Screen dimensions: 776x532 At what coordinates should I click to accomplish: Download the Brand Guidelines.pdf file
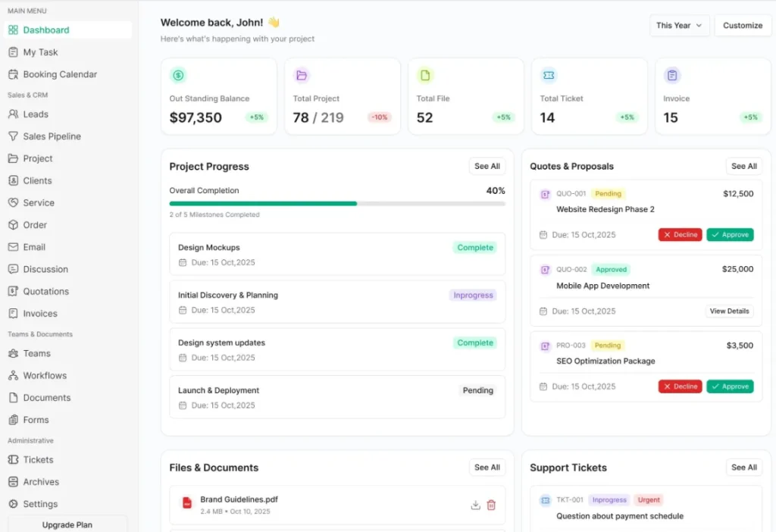(x=475, y=505)
